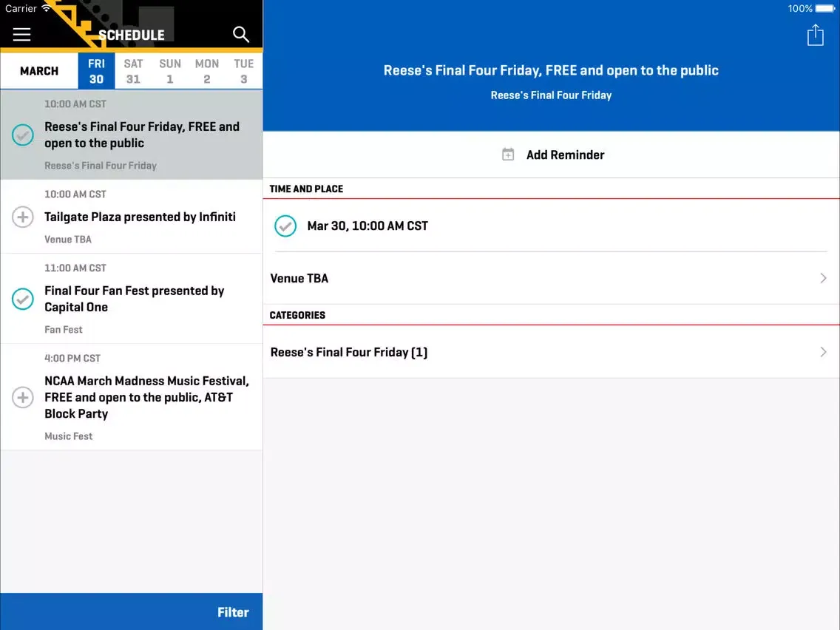Click the Add Reminder calendar icon
The height and width of the screenshot is (630, 840).
[x=508, y=155]
